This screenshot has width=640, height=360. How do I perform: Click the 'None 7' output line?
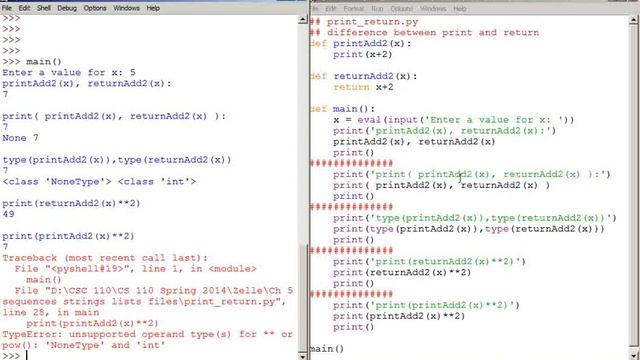20,138
